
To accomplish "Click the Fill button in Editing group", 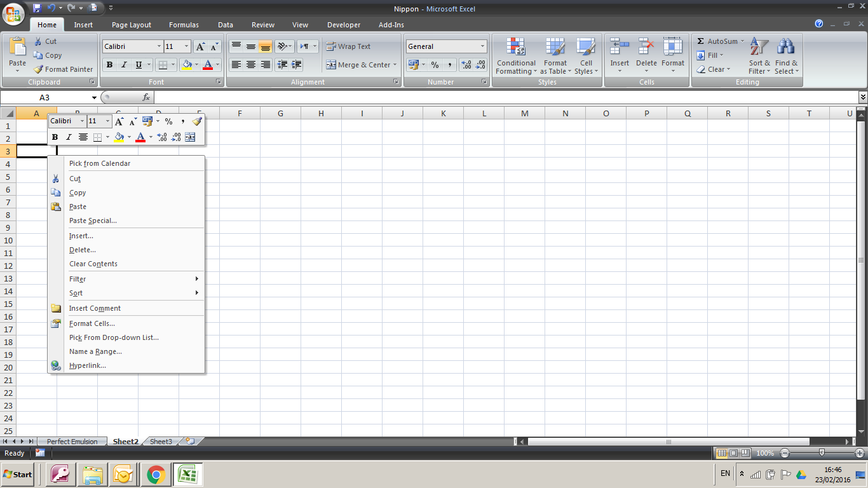I will pos(710,55).
